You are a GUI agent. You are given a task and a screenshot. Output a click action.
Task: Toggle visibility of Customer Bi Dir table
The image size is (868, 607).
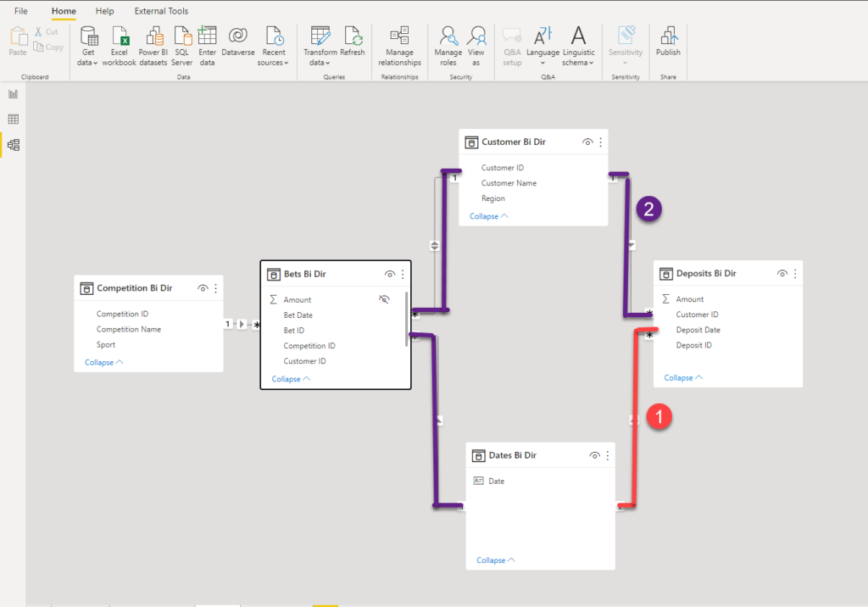point(587,142)
